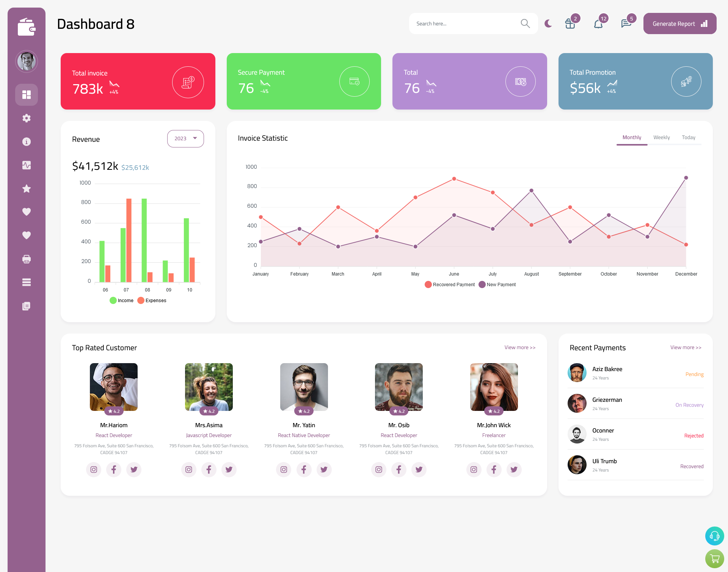Select the Monthly tab in Invoice Statistic
This screenshot has height=572, width=728.
pos(632,137)
